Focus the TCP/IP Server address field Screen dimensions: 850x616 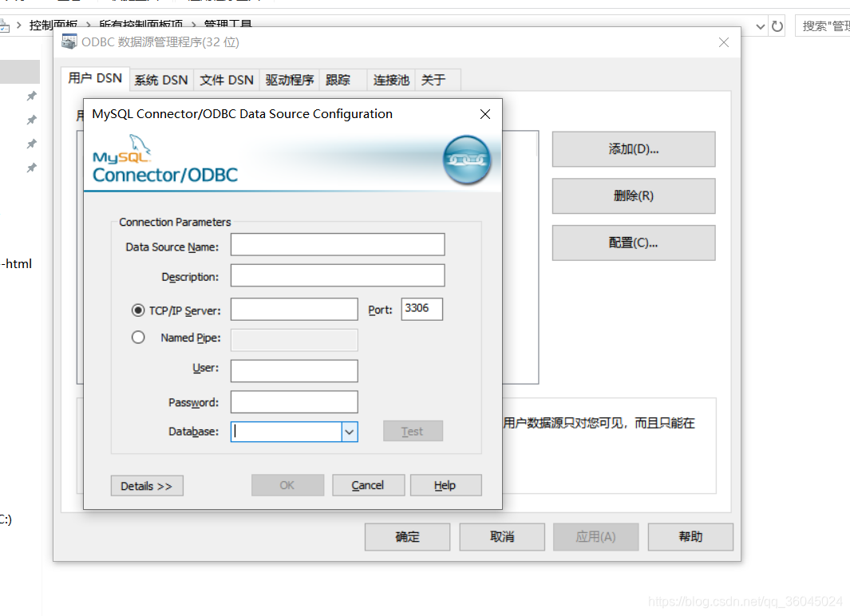295,310
